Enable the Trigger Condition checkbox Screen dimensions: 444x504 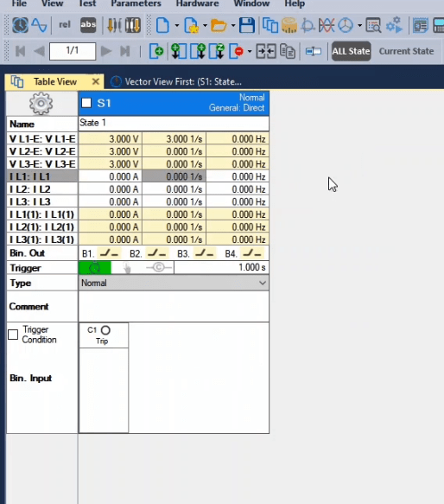pos(13,335)
